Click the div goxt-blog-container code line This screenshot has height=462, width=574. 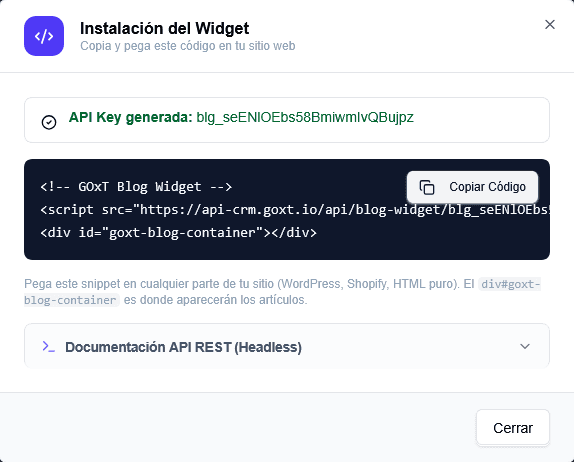pos(179,232)
